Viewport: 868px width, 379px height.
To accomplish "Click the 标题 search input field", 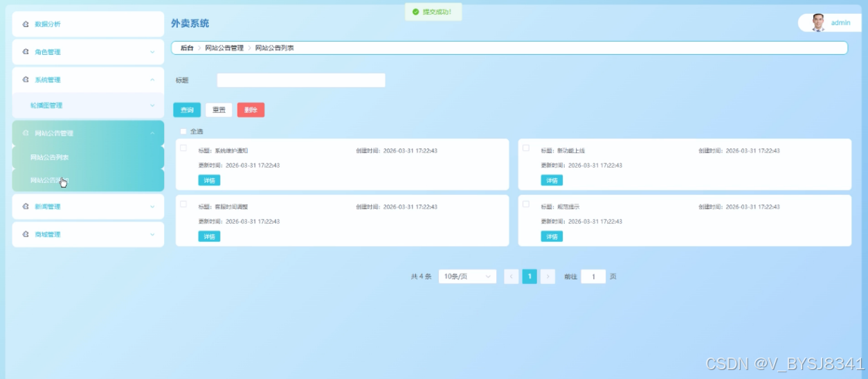I will [x=301, y=80].
